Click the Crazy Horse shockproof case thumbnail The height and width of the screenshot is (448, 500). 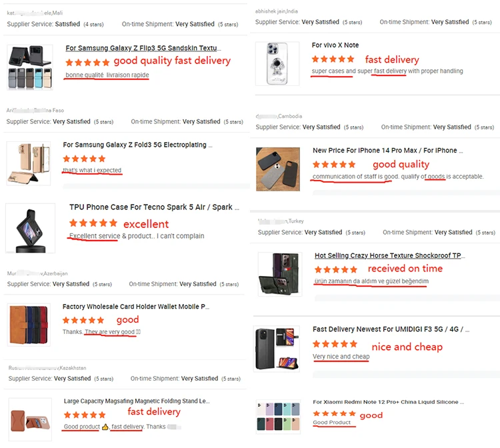point(279,274)
